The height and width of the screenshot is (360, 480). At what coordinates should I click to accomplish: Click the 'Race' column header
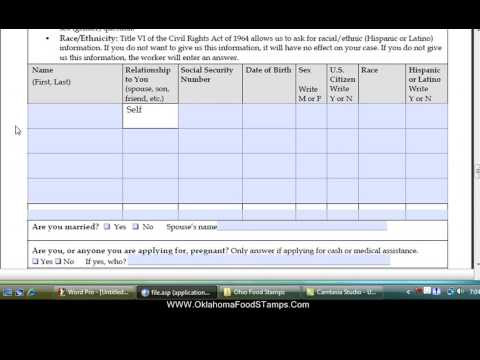(382, 84)
